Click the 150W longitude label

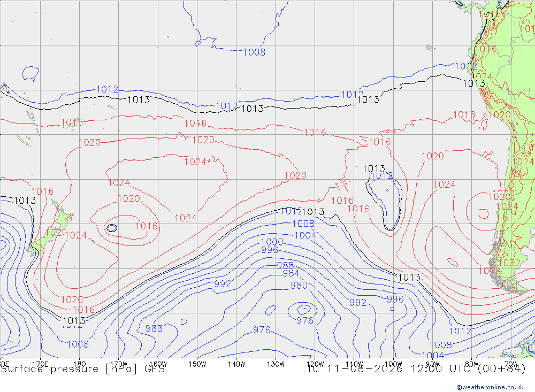(197, 364)
